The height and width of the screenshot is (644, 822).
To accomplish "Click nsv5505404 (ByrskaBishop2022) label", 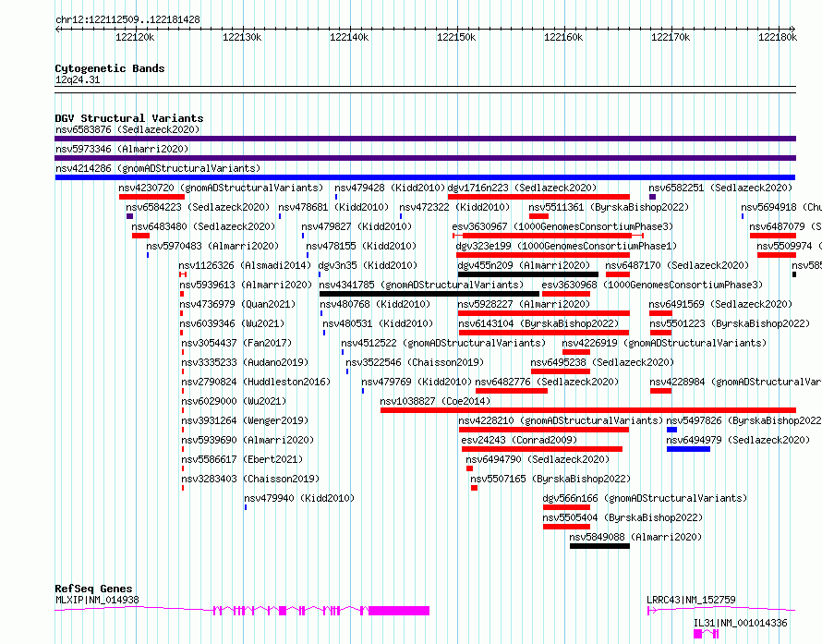I will click(623, 517).
